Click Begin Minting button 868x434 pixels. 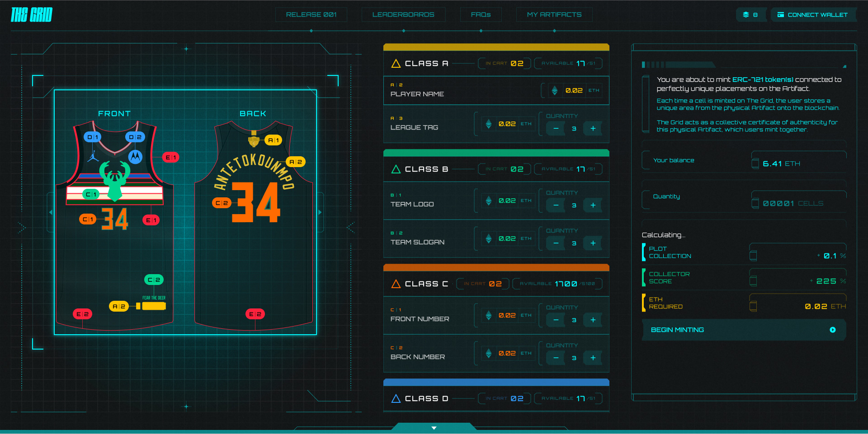tap(744, 330)
